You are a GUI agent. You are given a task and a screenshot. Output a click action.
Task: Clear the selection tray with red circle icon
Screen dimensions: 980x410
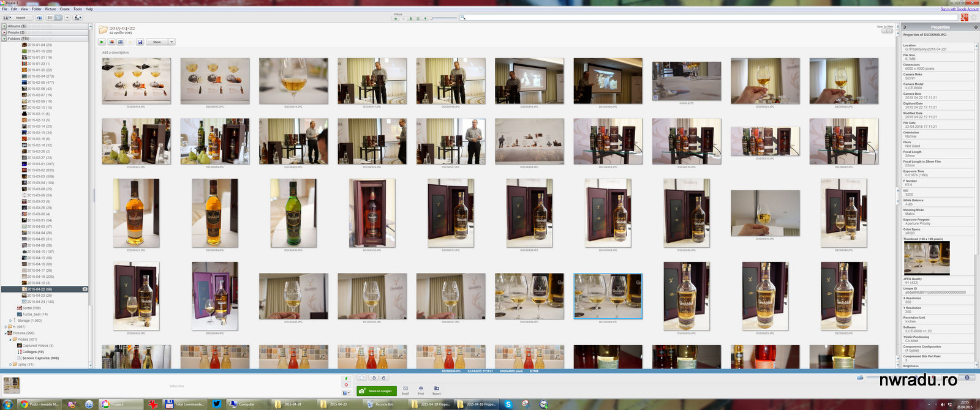click(346, 385)
